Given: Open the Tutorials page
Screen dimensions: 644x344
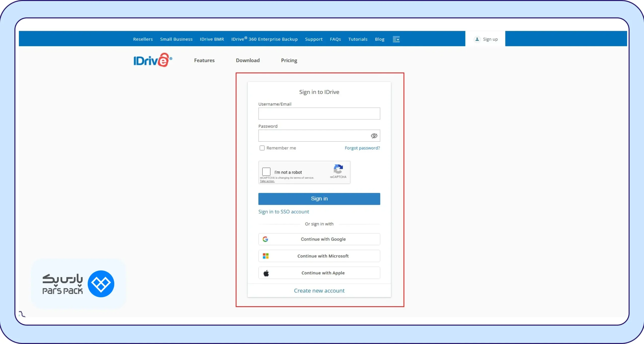Looking at the screenshot, I should 358,39.
